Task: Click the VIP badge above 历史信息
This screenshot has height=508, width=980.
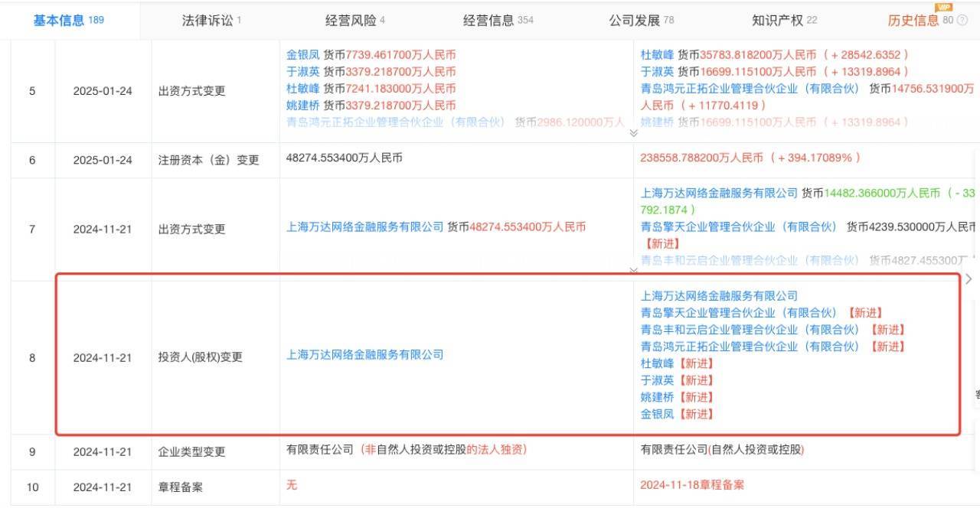Action: (943, 8)
